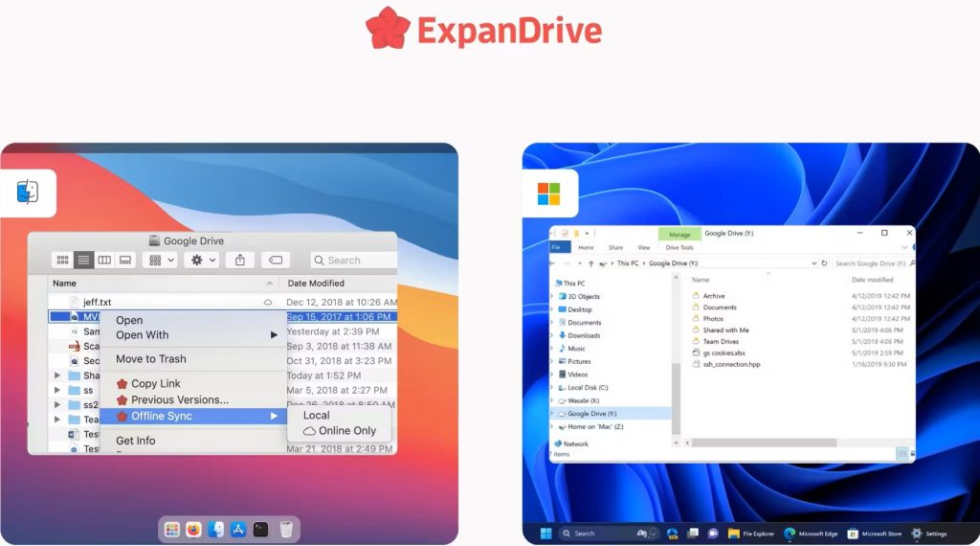Screen dimensions: 980x546
Task: Click This PC in address breadcrumb
Action: click(x=628, y=263)
